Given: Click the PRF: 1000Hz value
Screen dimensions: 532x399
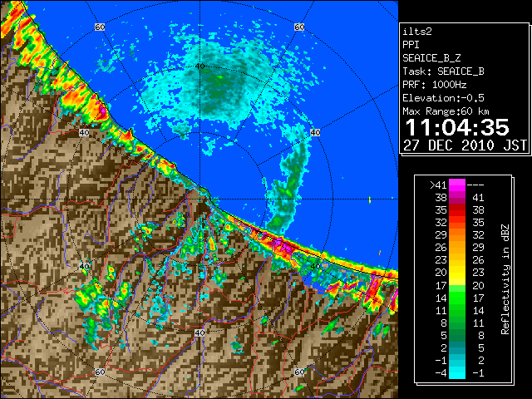Looking at the screenshot, I should click(434, 85).
